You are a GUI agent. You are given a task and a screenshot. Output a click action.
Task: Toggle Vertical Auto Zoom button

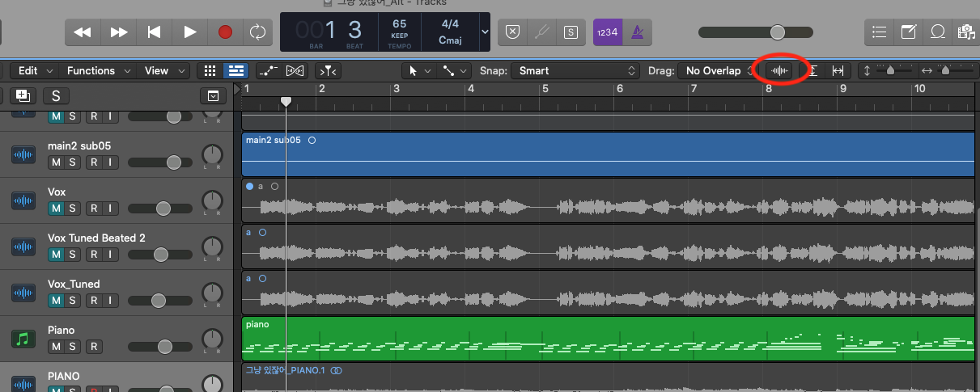pyautogui.click(x=813, y=71)
